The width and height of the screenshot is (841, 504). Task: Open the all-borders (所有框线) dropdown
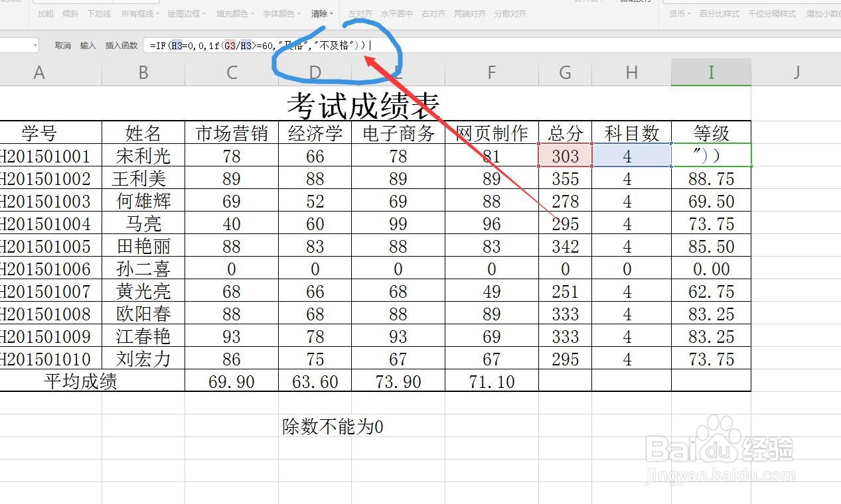(142, 13)
